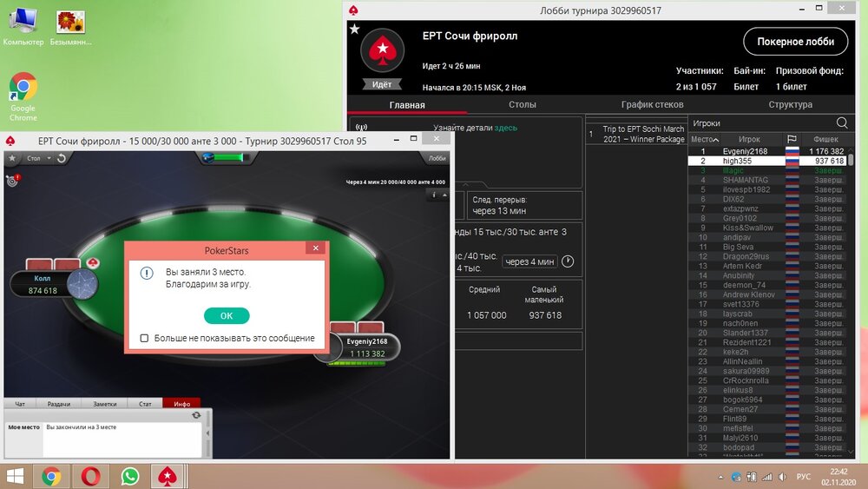Click the Windows Start button
Image resolution: width=868 pixels, height=489 pixels.
[16, 476]
